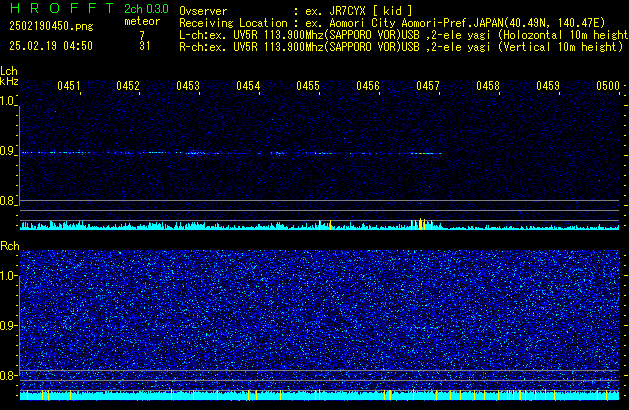Click the yellow peak cluster in Lch level graph

point(421,224)
